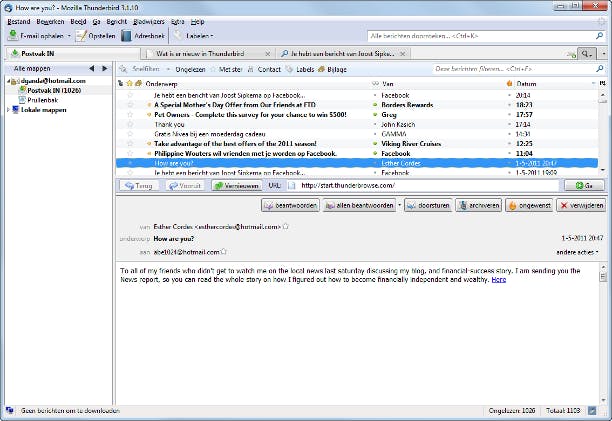Toggle the Met ster starred filter
The width and height of the screenshot is (612, 421).
tap(226, 69)
